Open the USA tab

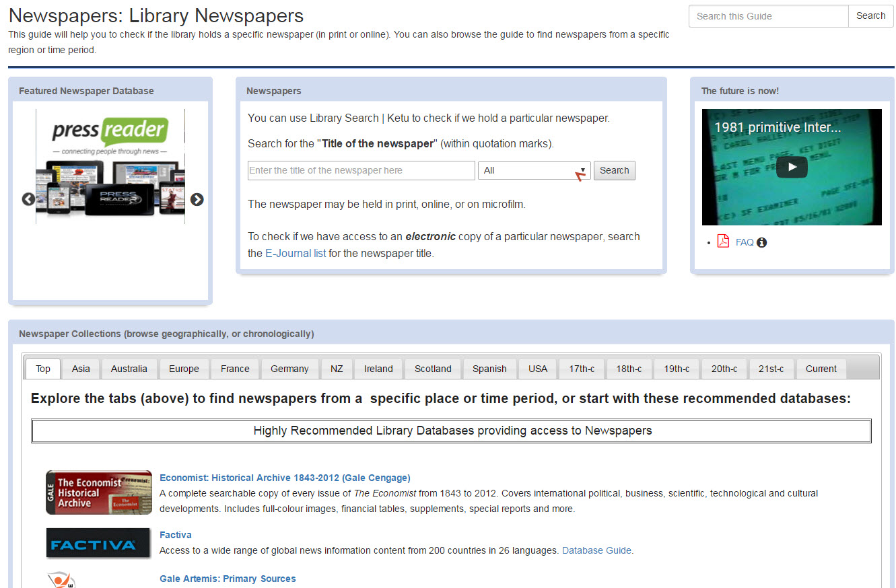538,369
